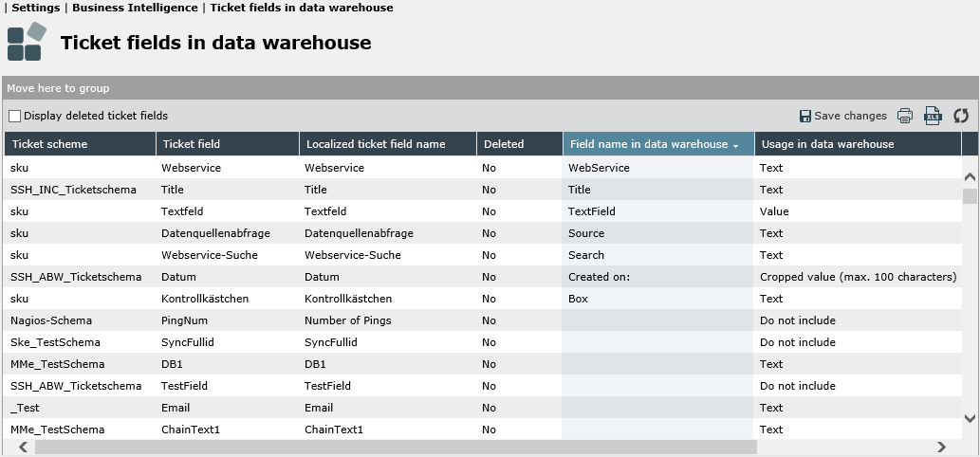Edit the empty warehouse field name for PingNum
Screen dimensions: 980x457
658,320
